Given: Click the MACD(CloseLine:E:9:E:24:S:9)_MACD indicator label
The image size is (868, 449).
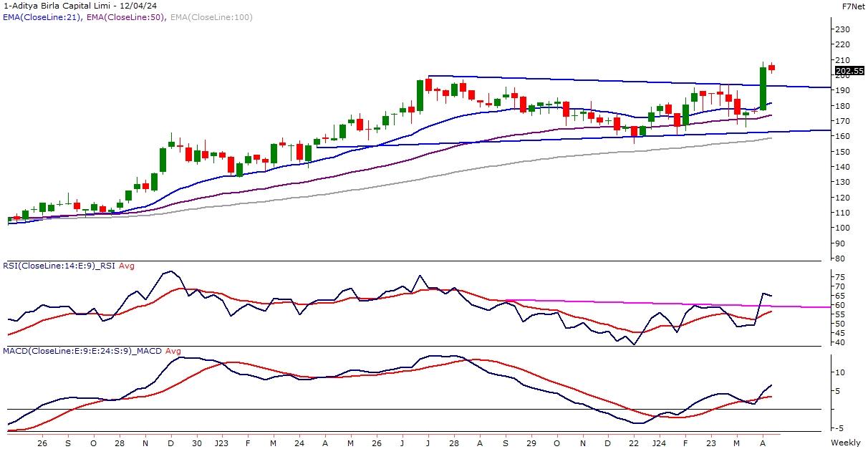Looking at the screenshot, I should 82,350.
